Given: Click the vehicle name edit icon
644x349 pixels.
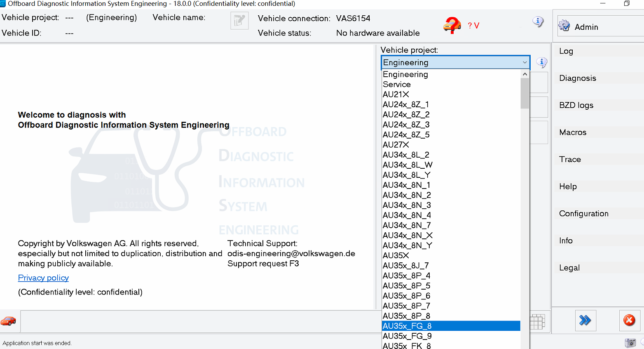Looking at the screenshot, I should tap(239, 20).
